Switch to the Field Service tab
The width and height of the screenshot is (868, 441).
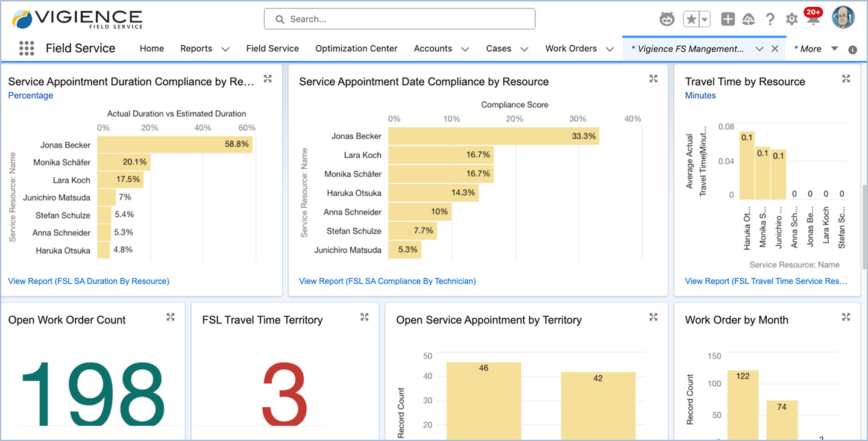[272, 49]
